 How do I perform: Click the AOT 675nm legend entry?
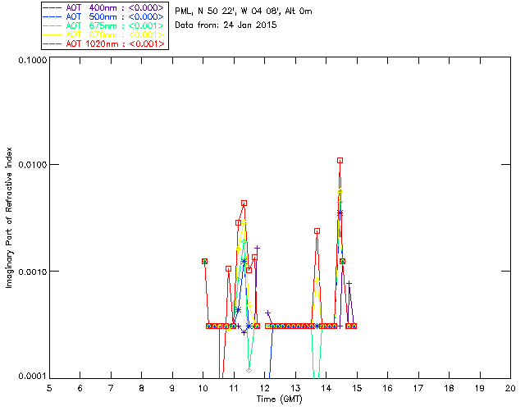point(104,25)
